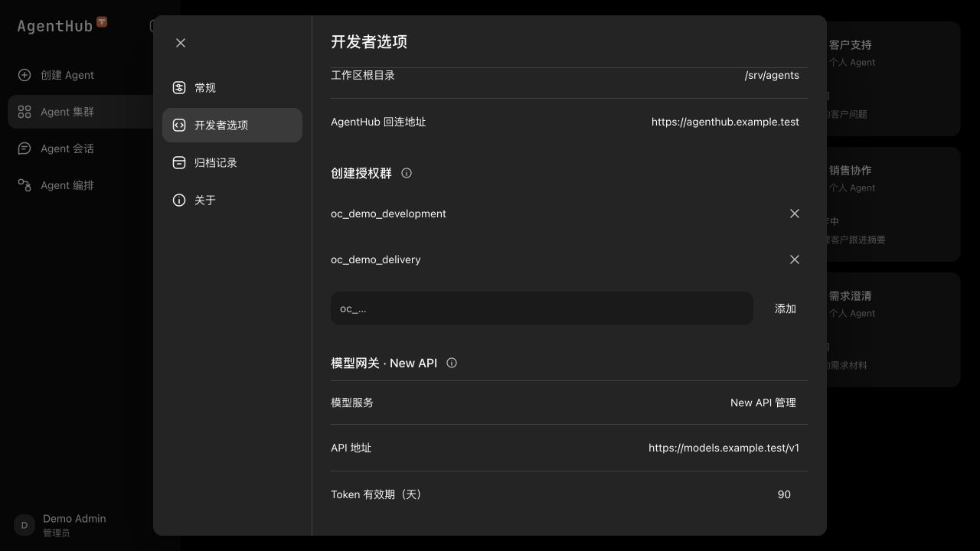
Task: Remove the oc_demo_delivery group
Action: (795, 259)
